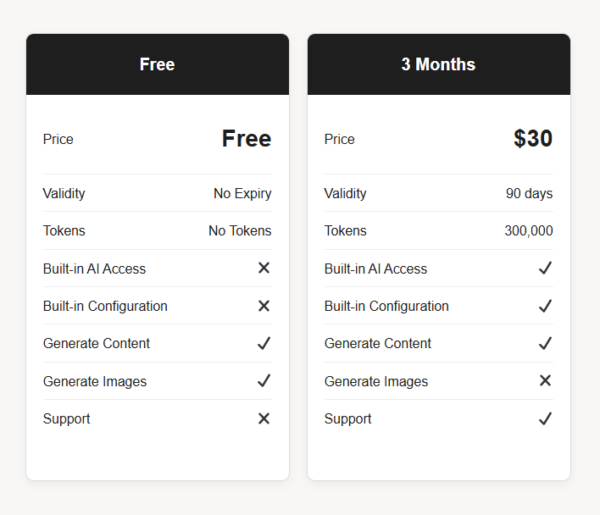Click the checkmark for 3 Months Generate Content
The width and height of the screenshot is (600, 515).
(x=545, y=343)
